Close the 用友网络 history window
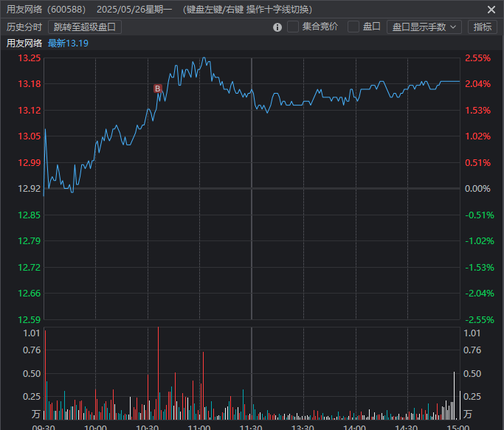This screenshot has height=430, width=504. click(x=491, y=10)
